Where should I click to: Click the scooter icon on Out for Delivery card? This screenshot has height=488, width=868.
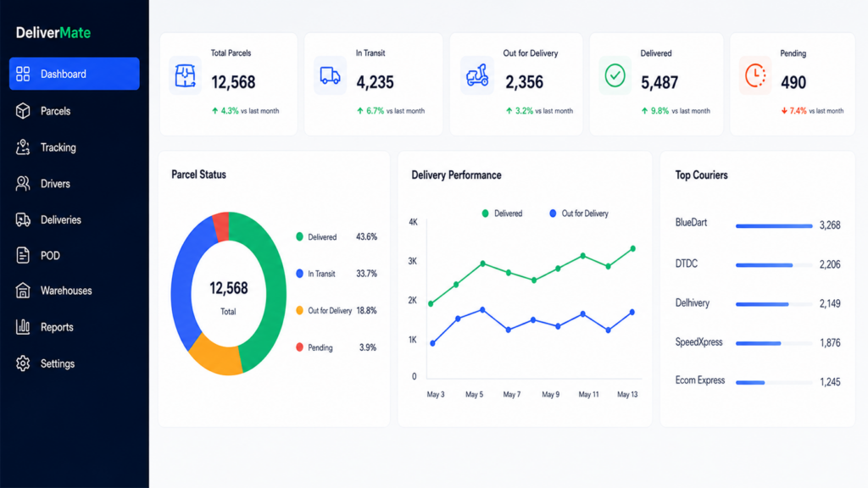pyautogui.click(x=477, y=75)
